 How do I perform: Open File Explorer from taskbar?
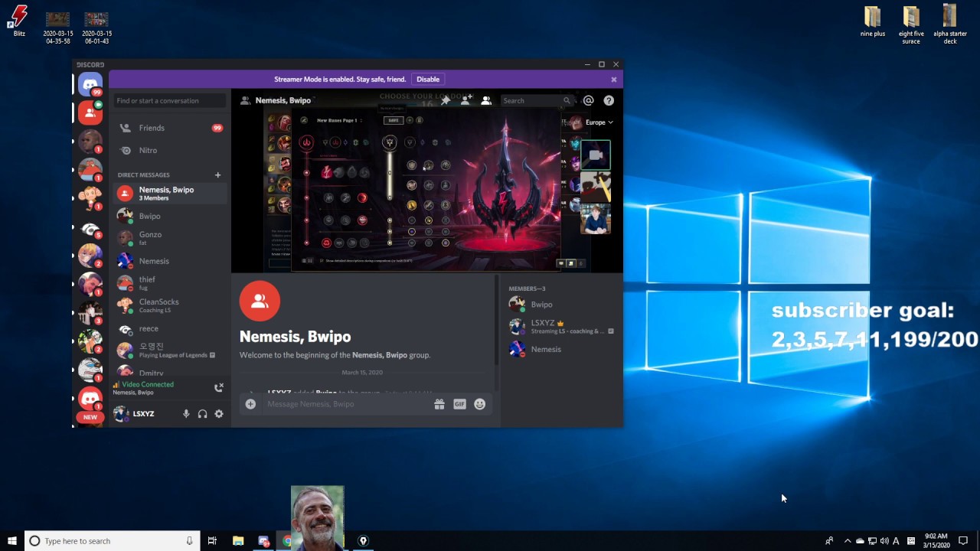[238, 541]
